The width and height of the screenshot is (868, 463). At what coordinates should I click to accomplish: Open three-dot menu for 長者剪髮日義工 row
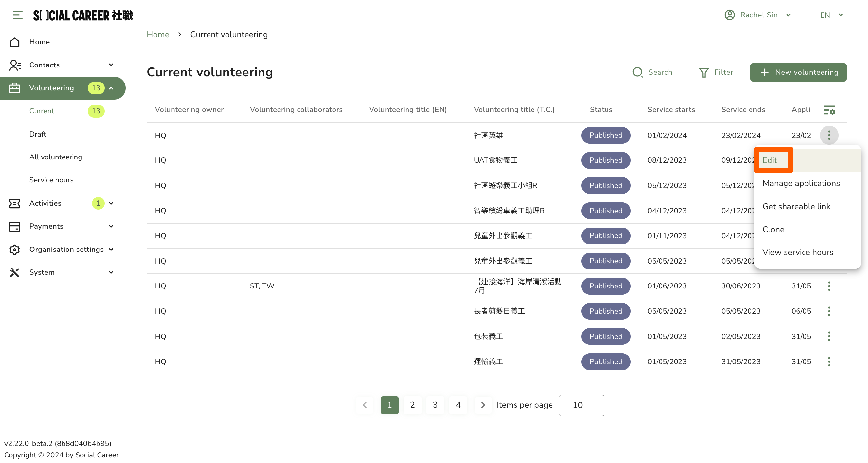tap(829, 311)
